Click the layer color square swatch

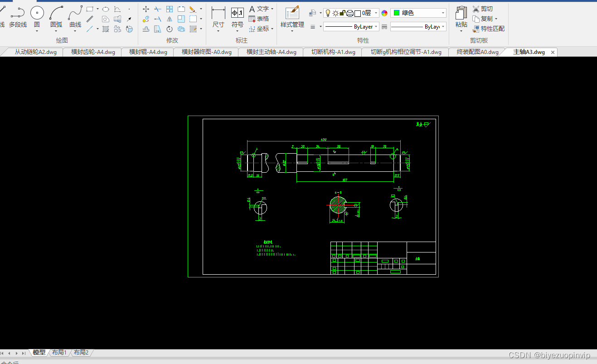click(358, 13)
